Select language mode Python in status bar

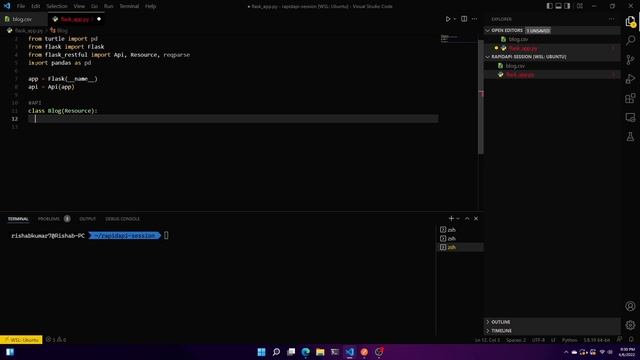pyautogui.click(x=569, y=340)
